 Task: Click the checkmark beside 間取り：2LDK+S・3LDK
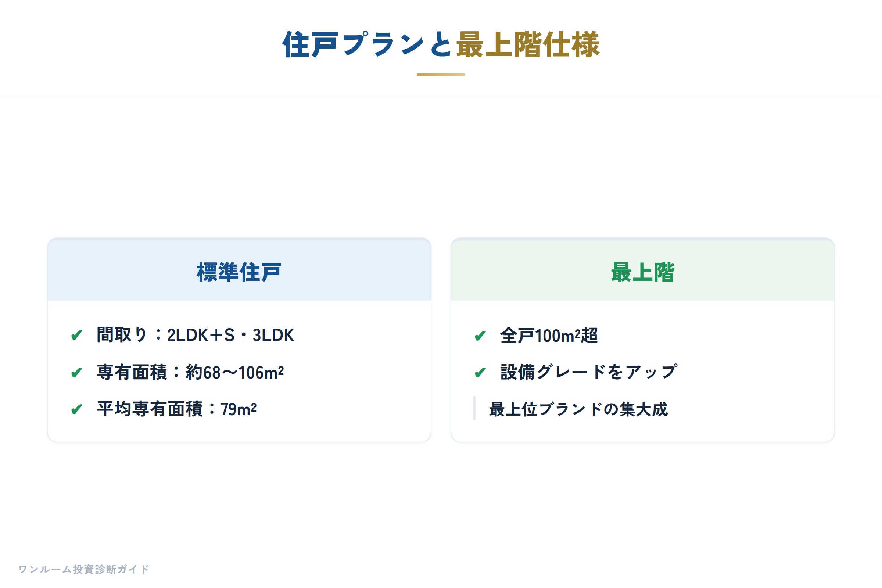coord(77,335)
